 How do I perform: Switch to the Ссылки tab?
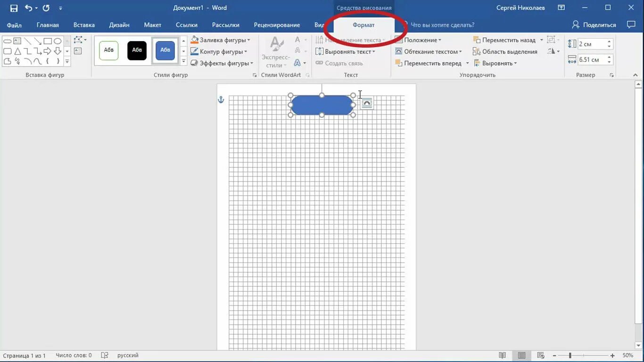(186, 25)
